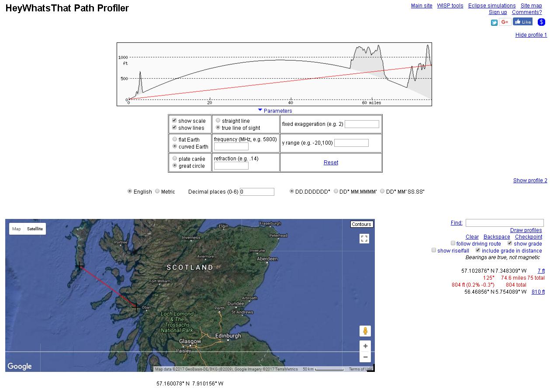
Task: Click the Find link
Action: (457, 223)
